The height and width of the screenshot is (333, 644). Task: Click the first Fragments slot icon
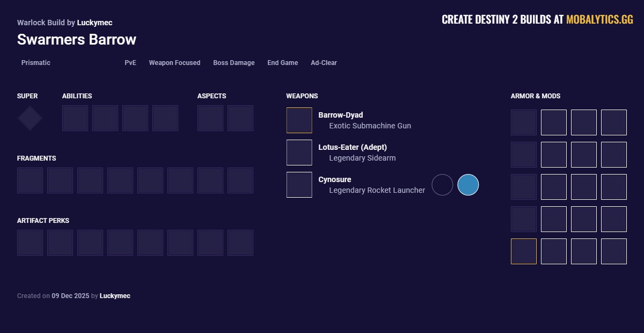pyautogui.click(x=30, y=180)
